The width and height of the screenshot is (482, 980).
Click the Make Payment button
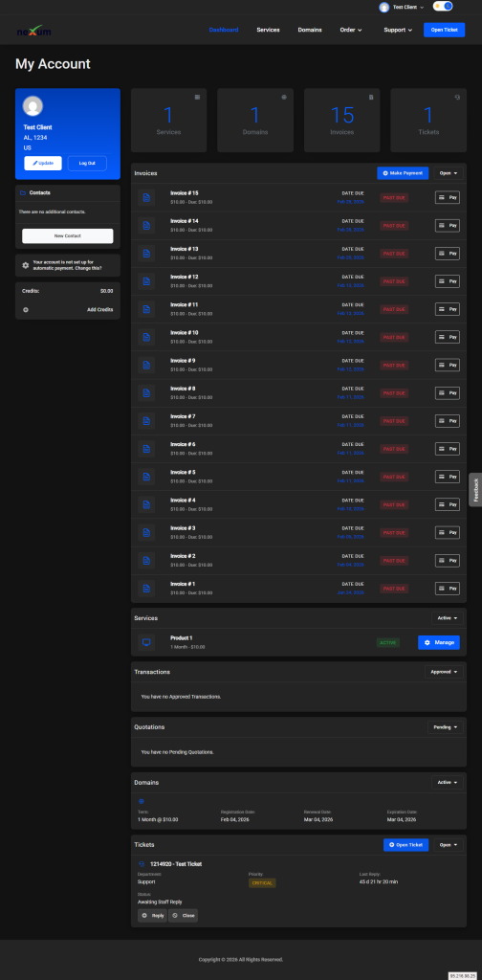pyautogui.click(x=403, y=173)
